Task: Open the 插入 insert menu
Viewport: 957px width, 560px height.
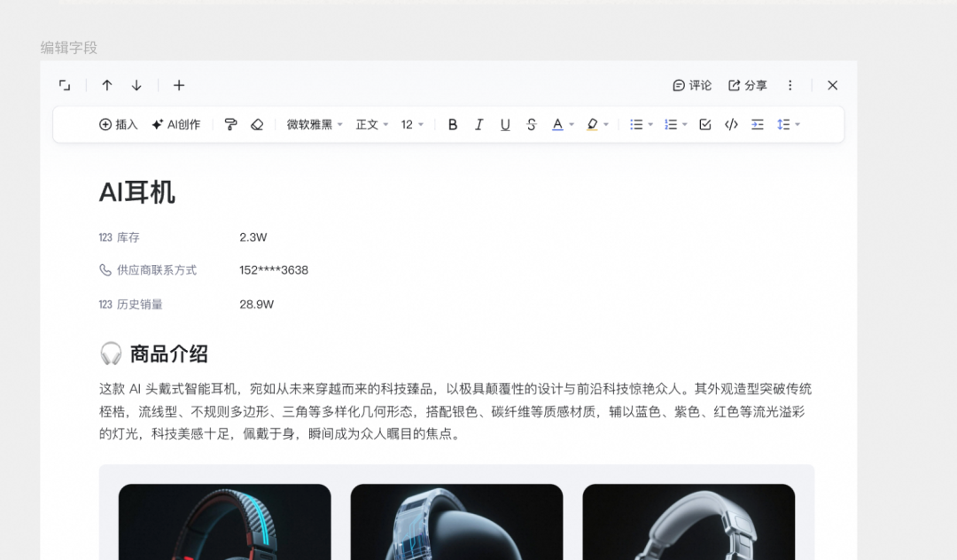Action: coord(119,125)
